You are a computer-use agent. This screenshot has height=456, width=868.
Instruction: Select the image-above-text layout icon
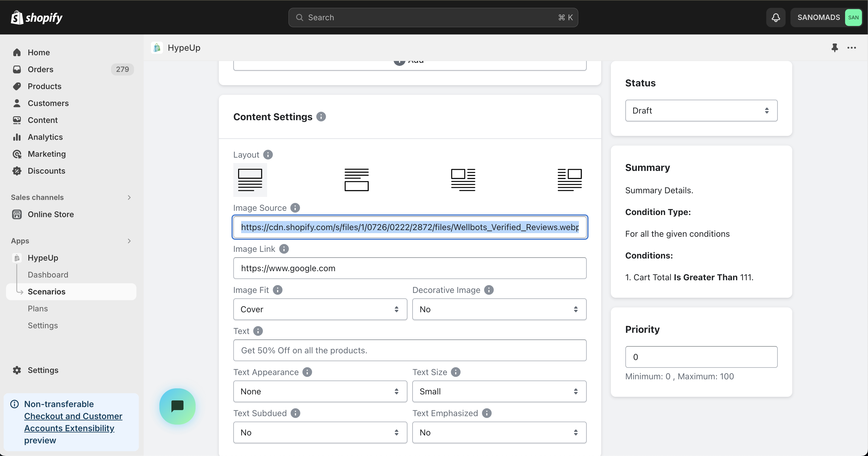250,180
